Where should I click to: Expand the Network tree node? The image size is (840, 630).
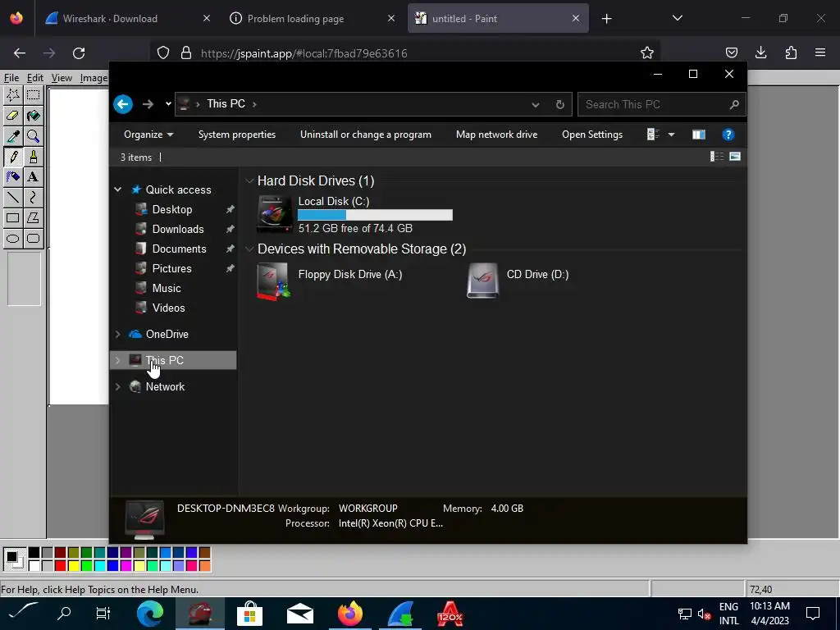click(x=118, y=386)
